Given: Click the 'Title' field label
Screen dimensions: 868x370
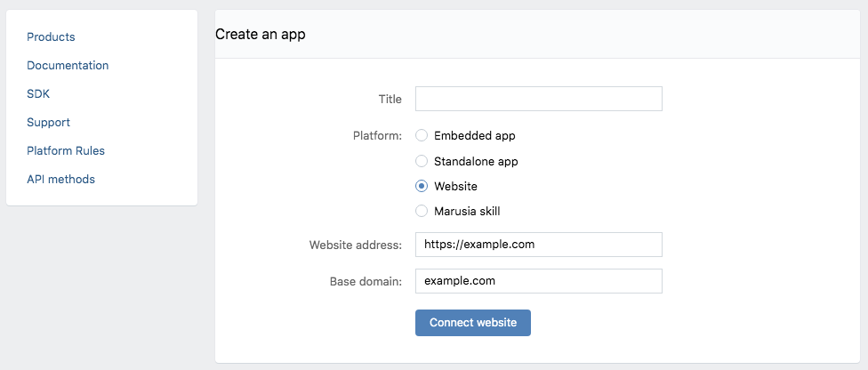Looking at the screenshot, I should tap(390, 99).
